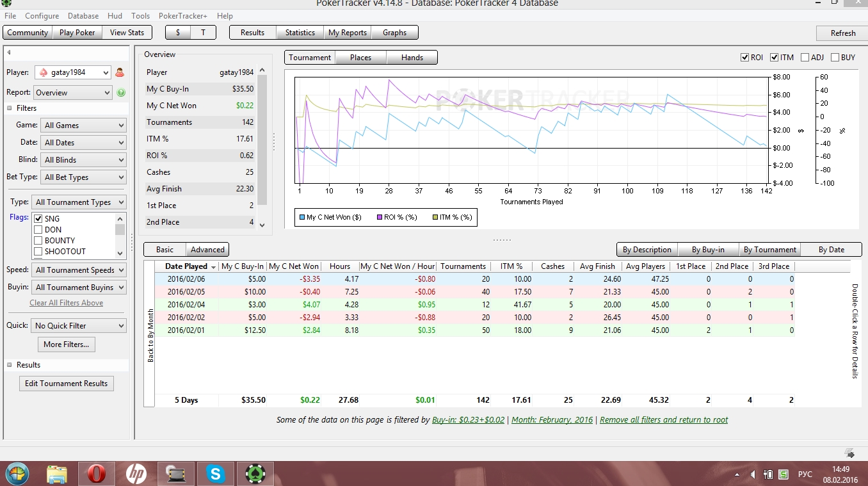Expand the Date filter All Dates
The image size is (868, 486).
[83, 143]
